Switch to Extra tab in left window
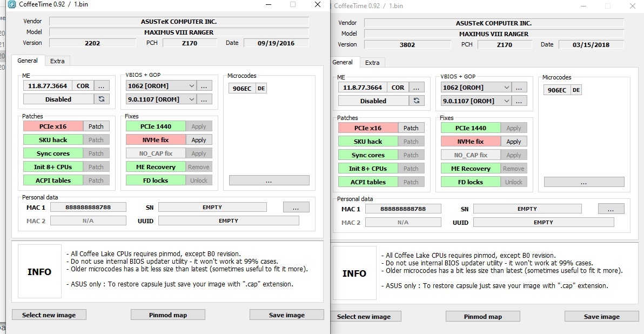The image size is (644, 334). (x=57, y=61)
